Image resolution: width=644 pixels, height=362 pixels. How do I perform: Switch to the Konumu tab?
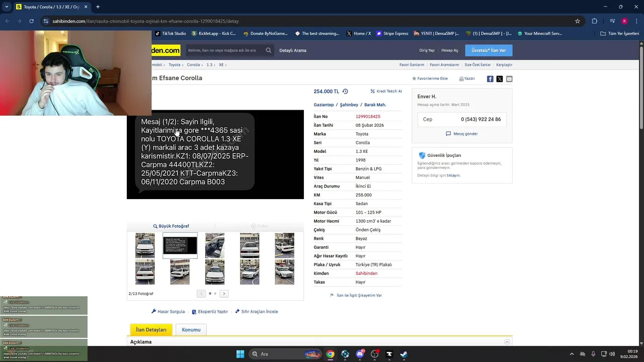pyautogui.click(x=191, y=330)
